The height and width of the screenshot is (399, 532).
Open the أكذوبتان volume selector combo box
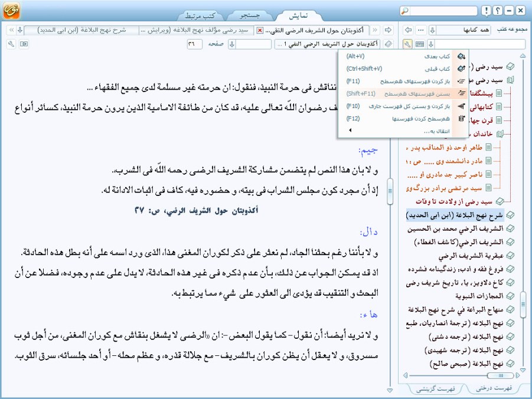click(328, 44)
